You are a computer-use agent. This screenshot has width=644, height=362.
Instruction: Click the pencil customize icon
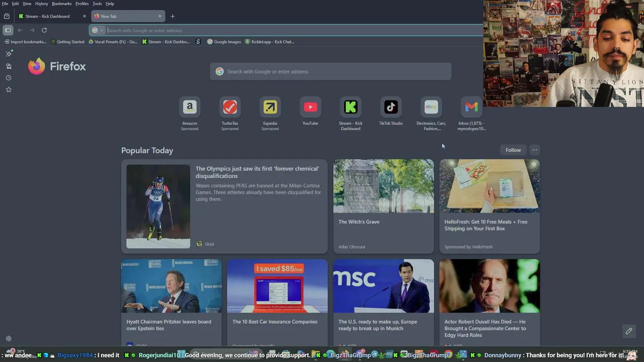629,331
